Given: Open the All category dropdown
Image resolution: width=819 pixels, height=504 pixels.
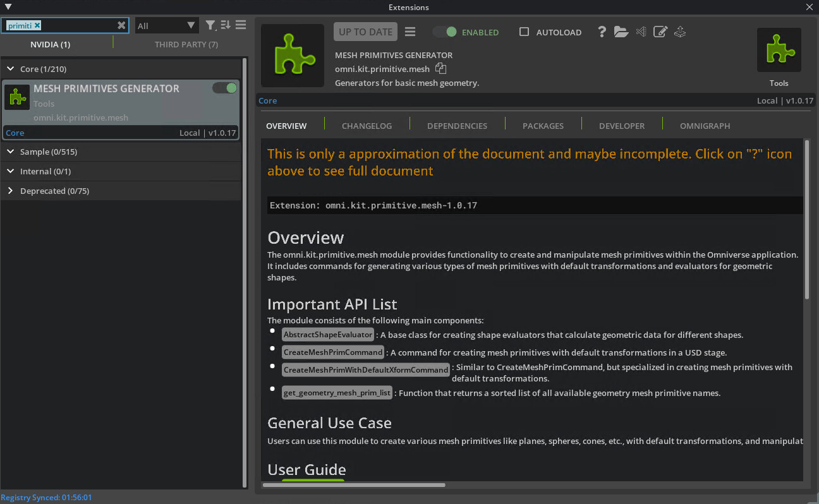Looking at the screenshot, I should (x=167, y=25).
